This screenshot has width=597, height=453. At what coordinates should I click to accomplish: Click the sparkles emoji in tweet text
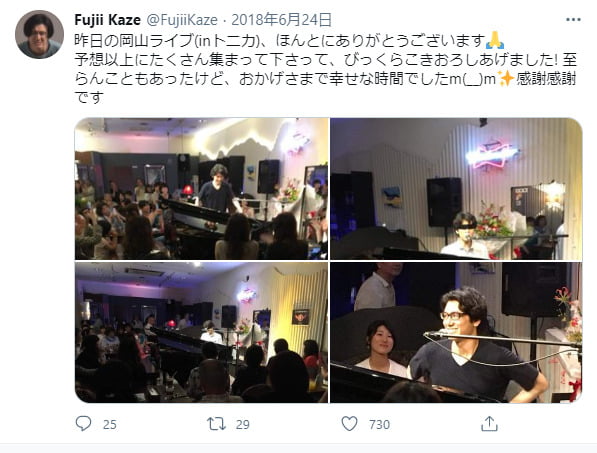[x=506, y=79]
